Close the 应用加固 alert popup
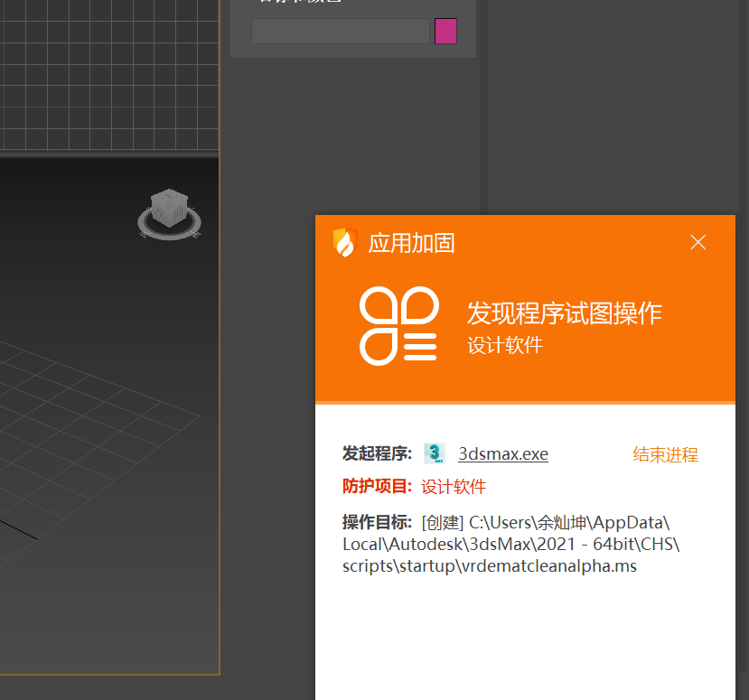Screen dimensions: 749x700 698,242
